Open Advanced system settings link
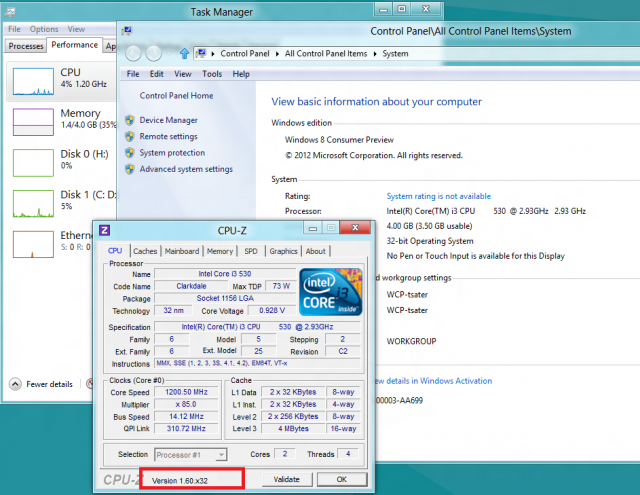This screenshot has width=640, height=495. coord(186,169)
